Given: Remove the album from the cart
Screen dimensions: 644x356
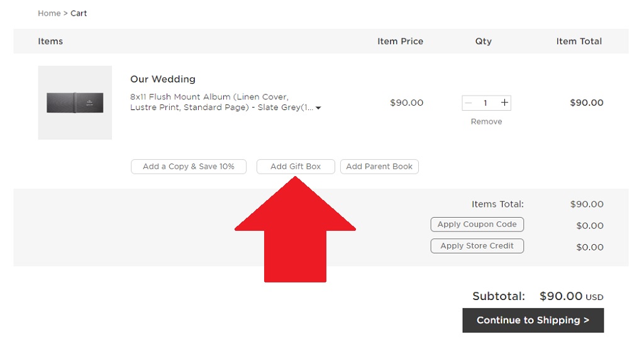Looking at the screenshot, I should point(486,121).
